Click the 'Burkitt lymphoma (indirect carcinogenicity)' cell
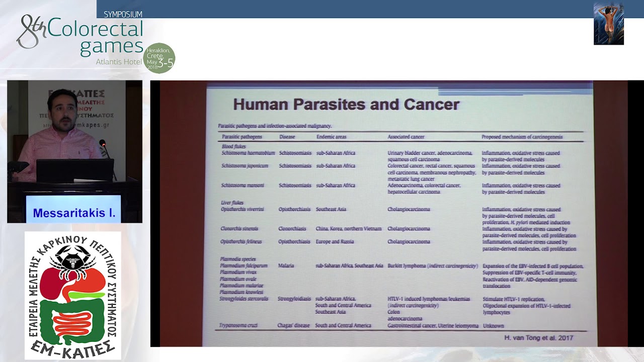 [x=432, y=266]
